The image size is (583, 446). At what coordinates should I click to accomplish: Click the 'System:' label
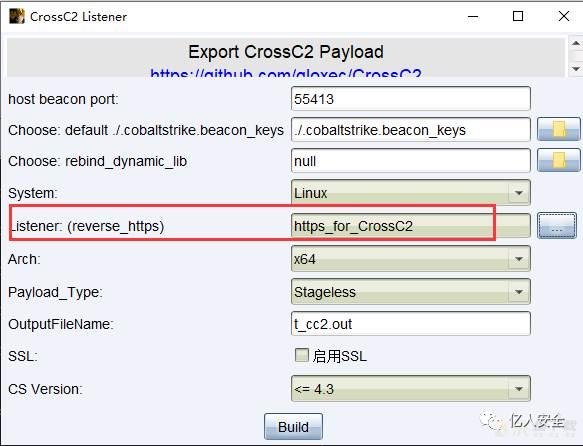pos(33,193)
